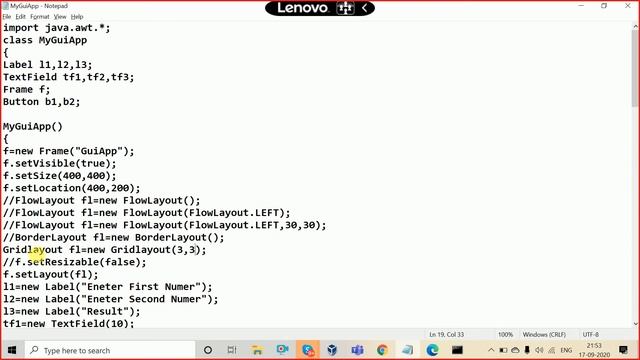Open the Edit menu

20,17
